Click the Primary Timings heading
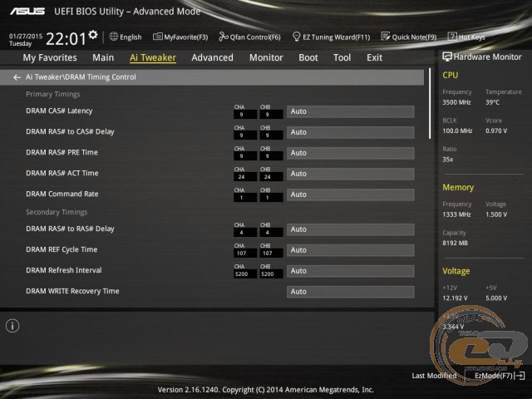This screenshot has width=532, height=399. pyautogui.click(x=53, y=94)
